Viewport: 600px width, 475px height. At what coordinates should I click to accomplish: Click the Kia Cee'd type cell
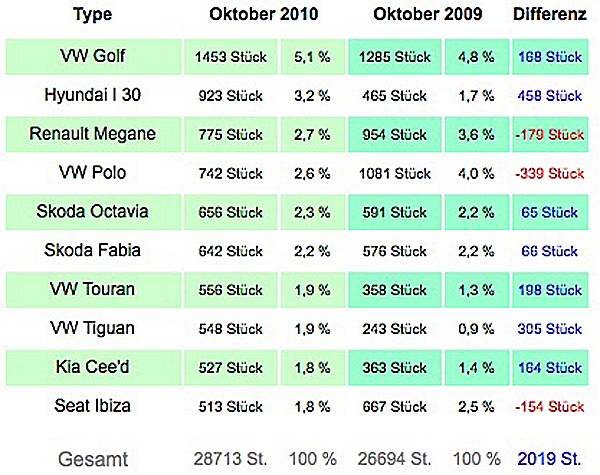pos(93,367)
